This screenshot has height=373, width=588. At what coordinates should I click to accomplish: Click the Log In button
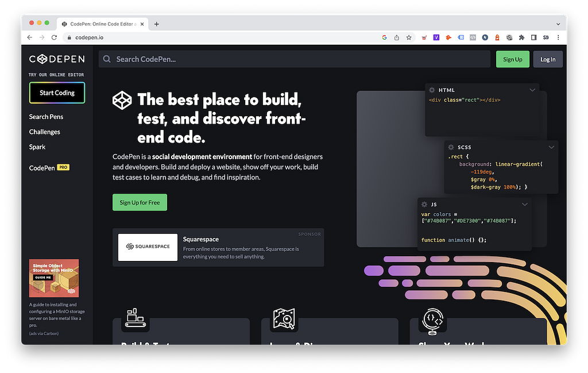point(548,59)
